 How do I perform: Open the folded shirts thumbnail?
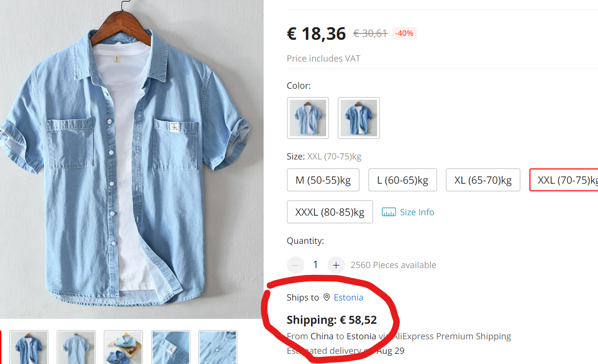[x=123, y=347]
